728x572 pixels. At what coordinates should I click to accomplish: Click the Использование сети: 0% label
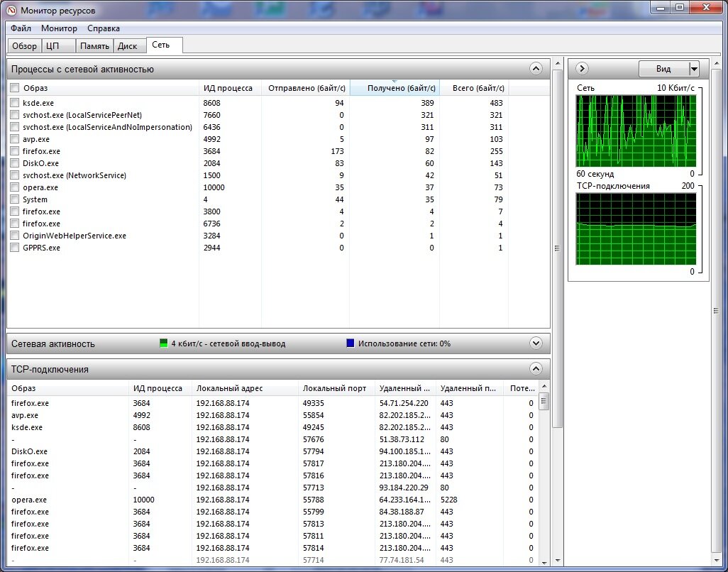pos(404,343)
